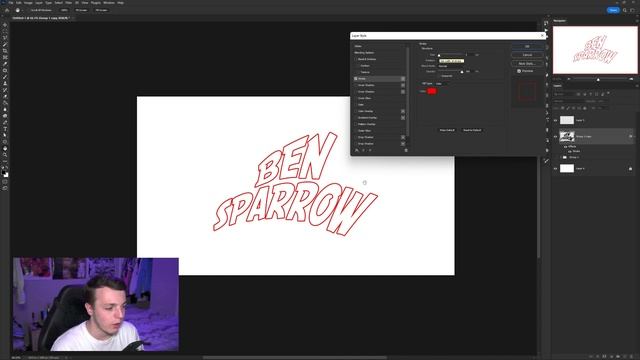
Task: Add another Stroke with its plus icon
Action: 403,79
